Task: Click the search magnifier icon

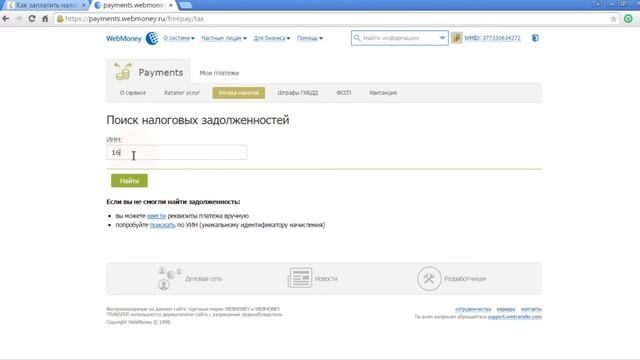Action: 357,38
